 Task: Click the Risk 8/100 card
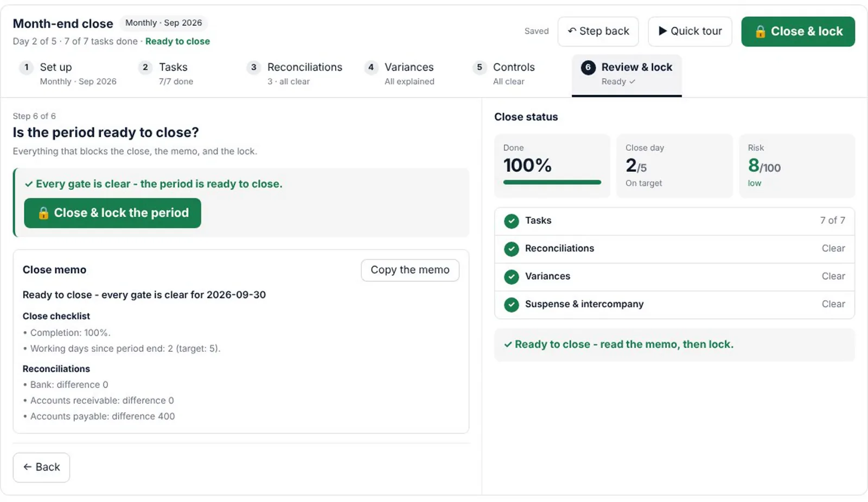pyautogui.click(x=797, y=166)
